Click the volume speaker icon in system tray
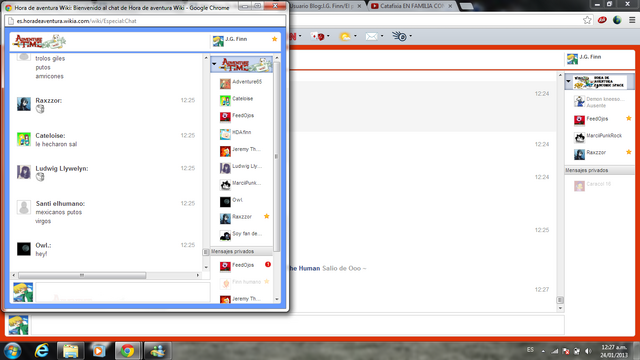 pos(588,351)
